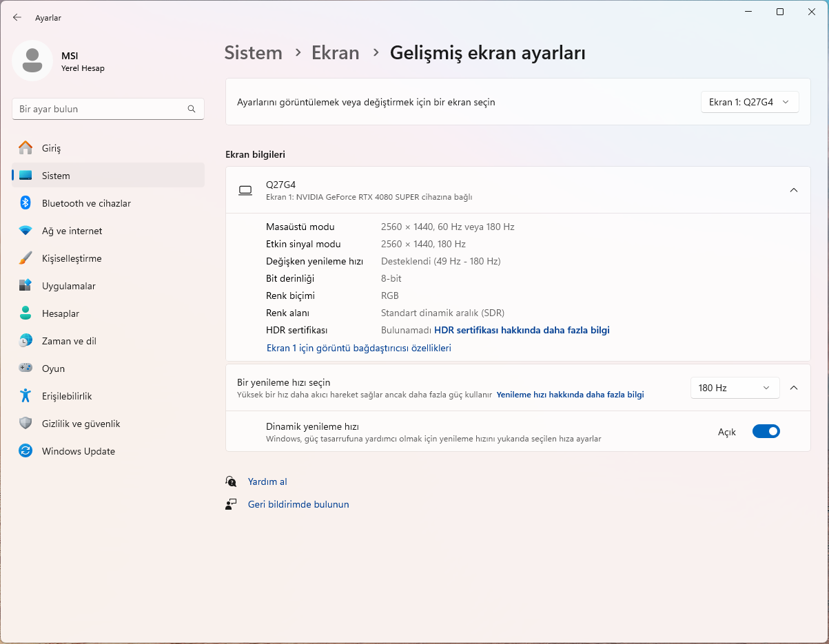Click the search magnifier icon

tap(192, 109)
